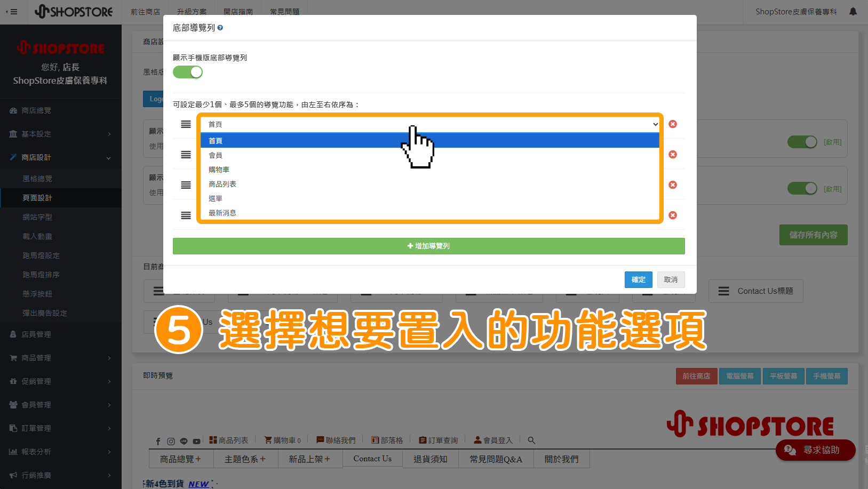868x489 pixels.
Task: Click the Instagram icon in preview header
Action: 171,441
